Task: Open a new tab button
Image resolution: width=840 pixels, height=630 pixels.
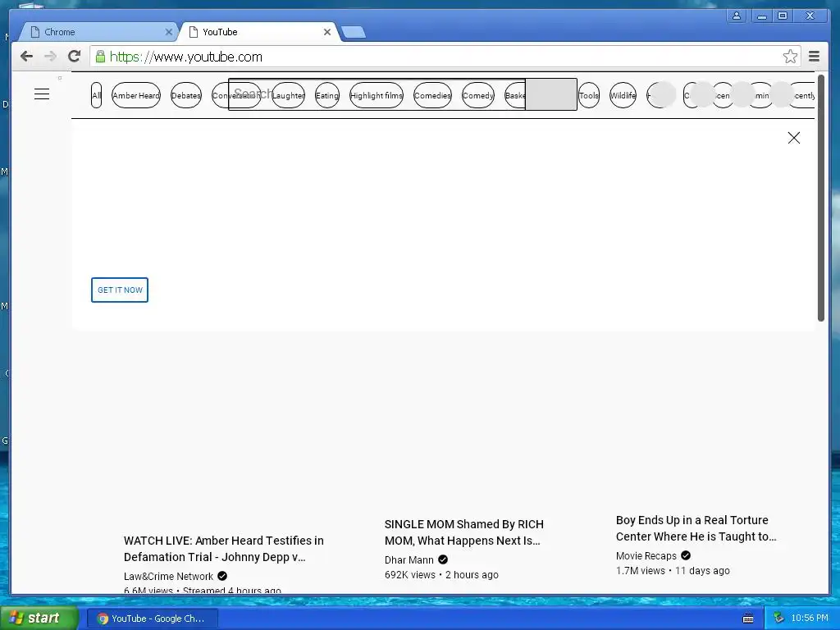Action: pos(354,32)
